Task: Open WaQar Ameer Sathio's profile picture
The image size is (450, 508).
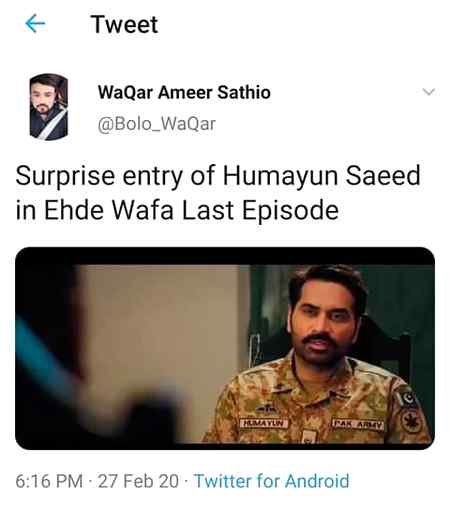Action: (x=49, y=107)
